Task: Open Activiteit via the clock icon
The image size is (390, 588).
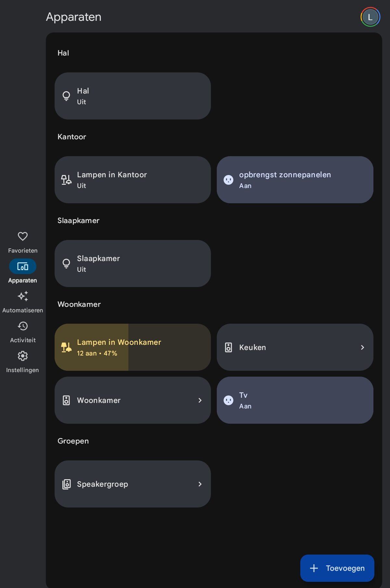Action: pyautogui.click(x=23, y=326)
